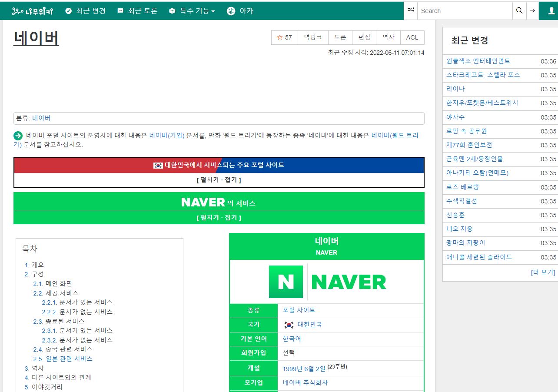This screenshot has width=558, height=392.
Task: Jump to section 3. 역사
Action: (34, 368)
